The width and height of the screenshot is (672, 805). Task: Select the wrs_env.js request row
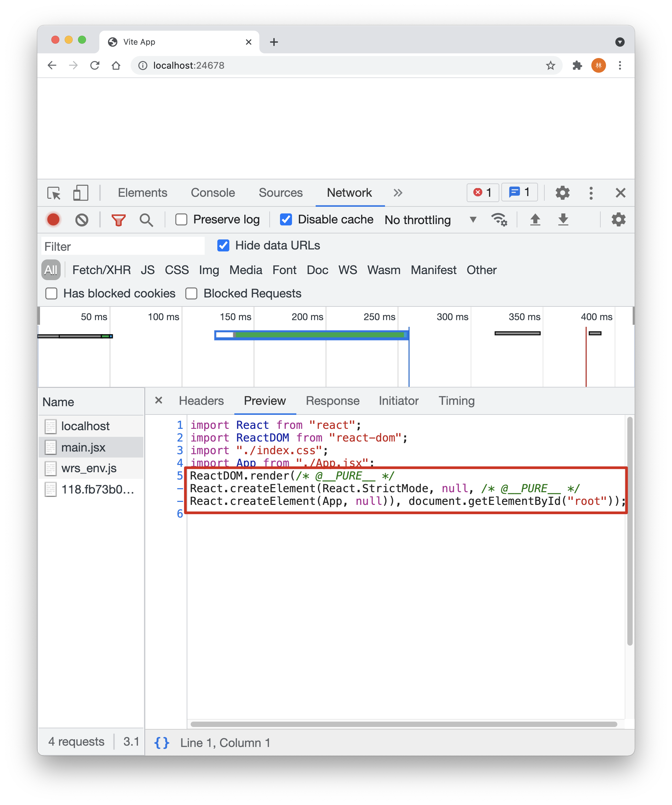coord(91,468)
